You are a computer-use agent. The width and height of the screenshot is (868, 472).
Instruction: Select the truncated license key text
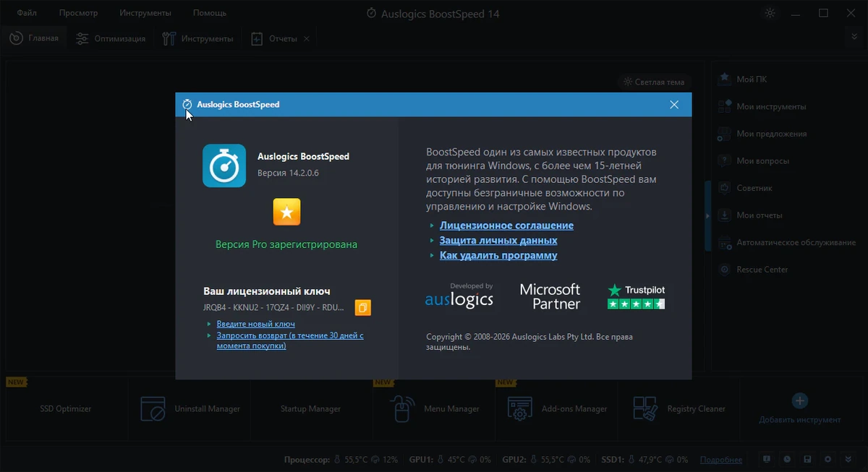274,308
